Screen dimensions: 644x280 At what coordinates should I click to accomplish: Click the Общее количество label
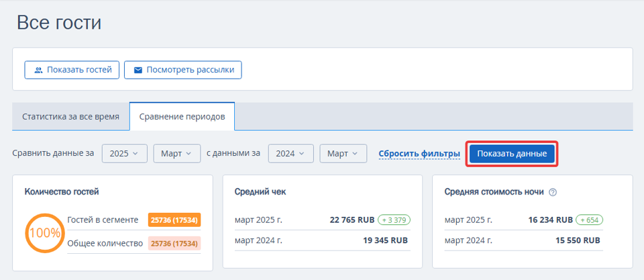pyautogui.click(x=105, y=243)
